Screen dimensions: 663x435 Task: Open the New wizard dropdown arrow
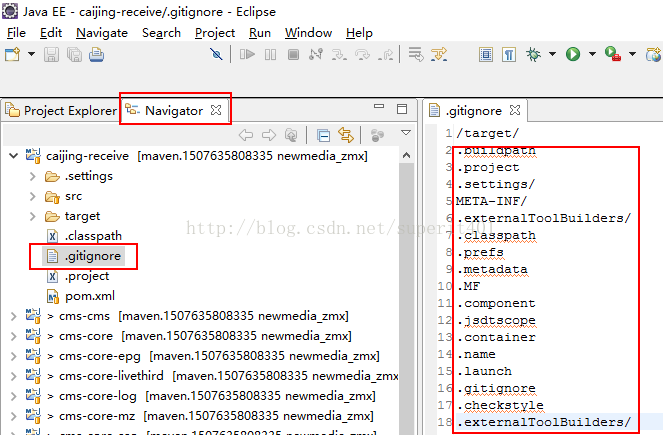31,54
